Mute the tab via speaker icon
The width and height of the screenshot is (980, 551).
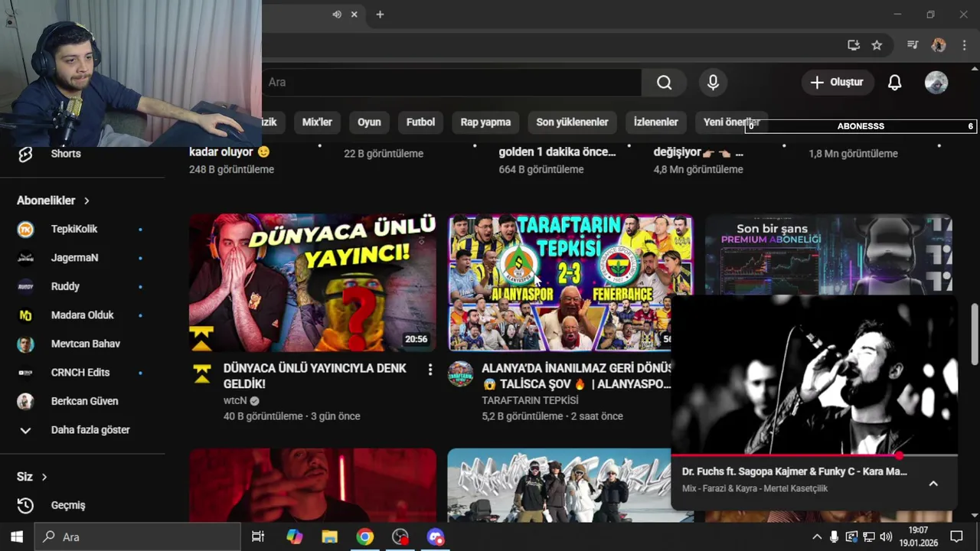[x=337, y=15]
